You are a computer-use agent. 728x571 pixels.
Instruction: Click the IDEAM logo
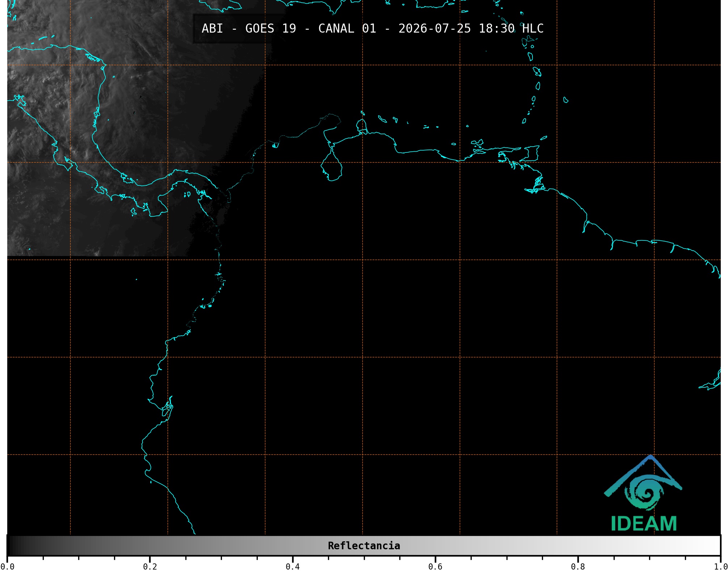point(643,493)
